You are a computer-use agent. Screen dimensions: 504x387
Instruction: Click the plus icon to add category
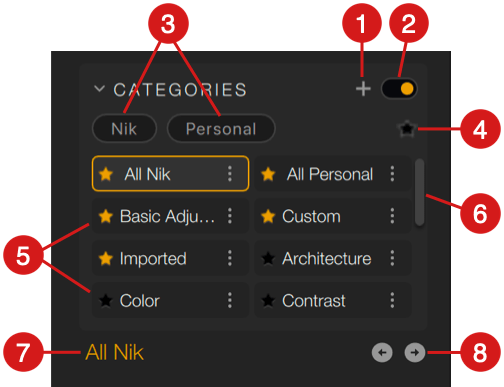[x=363, y=89]
